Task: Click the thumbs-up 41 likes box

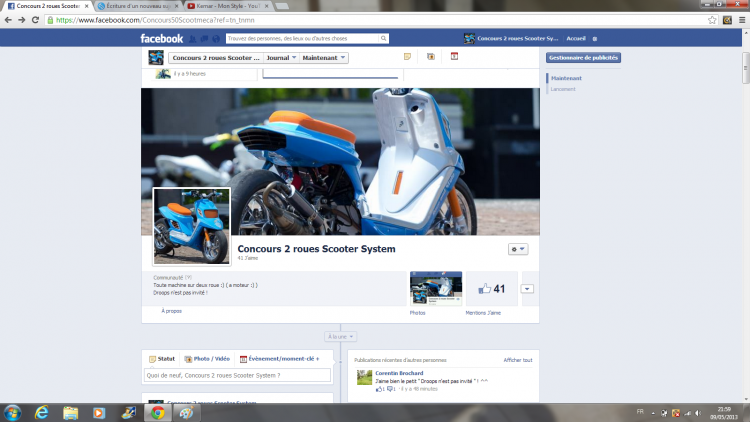Action: (492, 289)
